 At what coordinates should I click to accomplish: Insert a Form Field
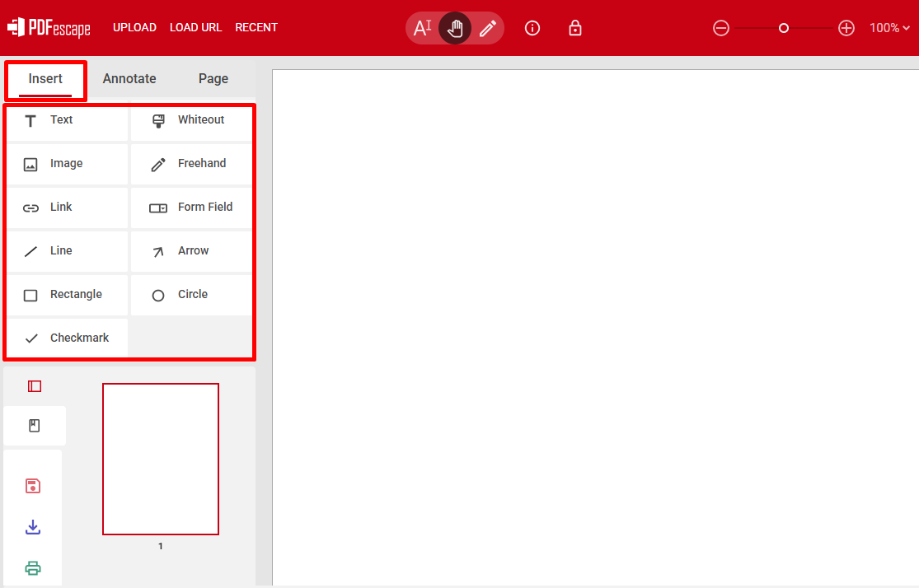(191, 208)
